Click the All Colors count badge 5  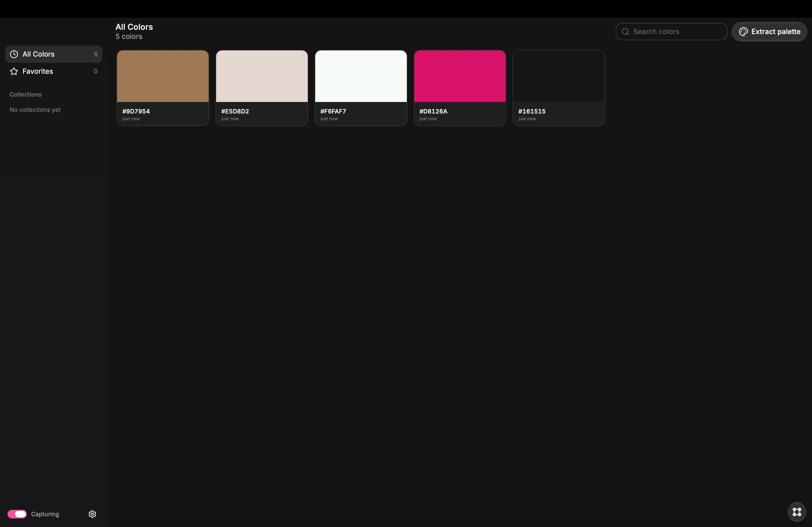[96, 54]
